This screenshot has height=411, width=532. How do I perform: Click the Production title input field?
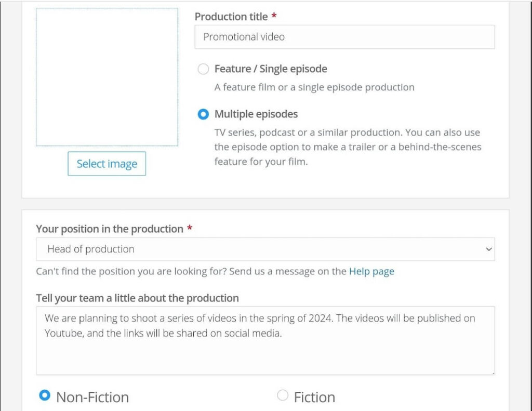344,36
